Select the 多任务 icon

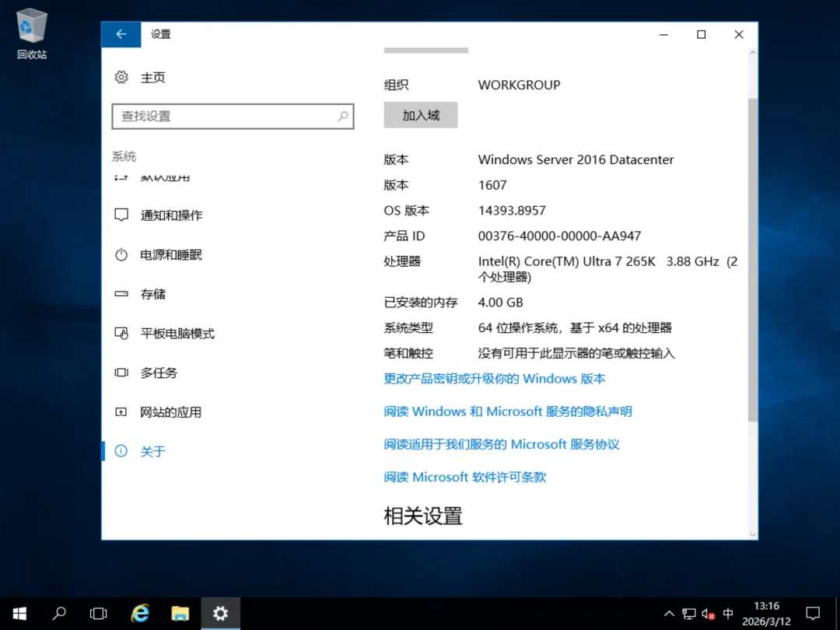(121, 373)
